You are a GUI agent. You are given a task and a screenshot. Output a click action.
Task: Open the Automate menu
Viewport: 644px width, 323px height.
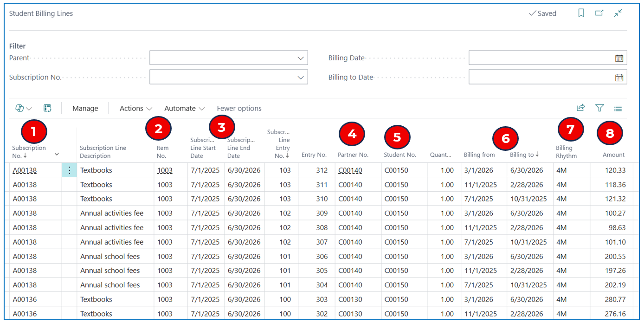coord(185,108)
